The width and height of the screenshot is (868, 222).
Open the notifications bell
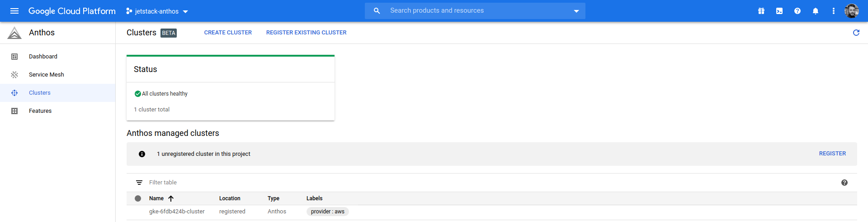pyautogui.click(x=816, y=11)
